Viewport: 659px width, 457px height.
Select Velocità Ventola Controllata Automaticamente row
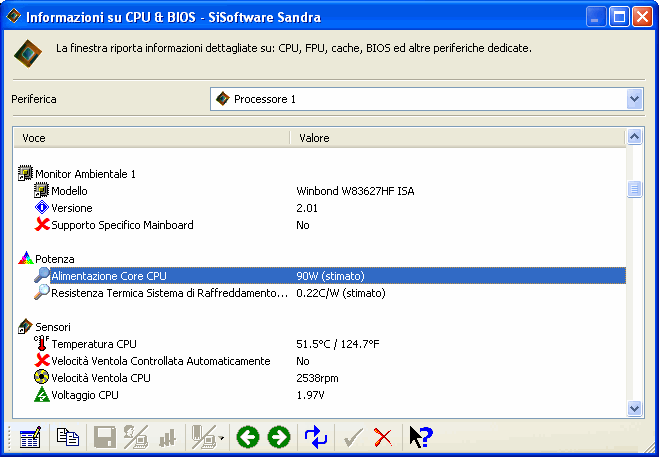pos(320,361)
